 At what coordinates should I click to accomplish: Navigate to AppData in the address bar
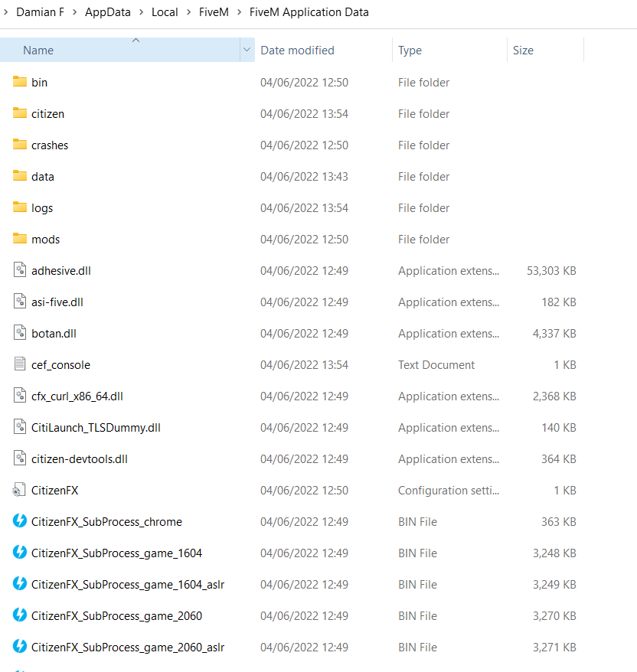[x=108, y=12]
